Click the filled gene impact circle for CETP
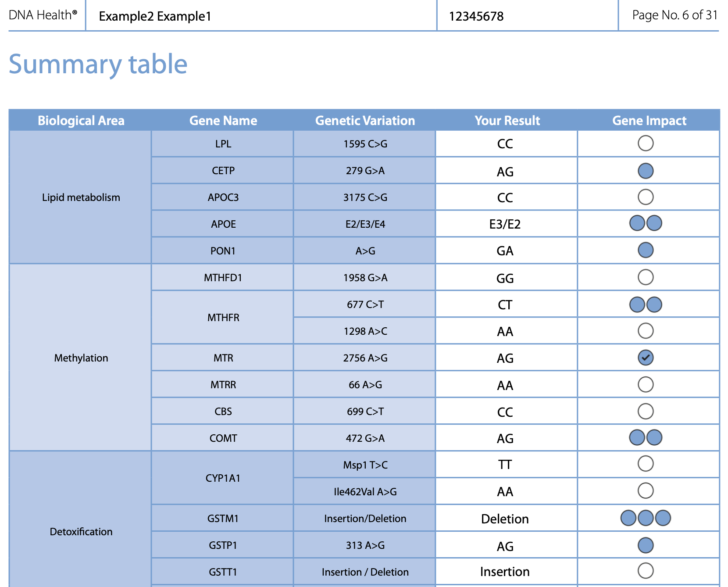 [x=646, y=171]
